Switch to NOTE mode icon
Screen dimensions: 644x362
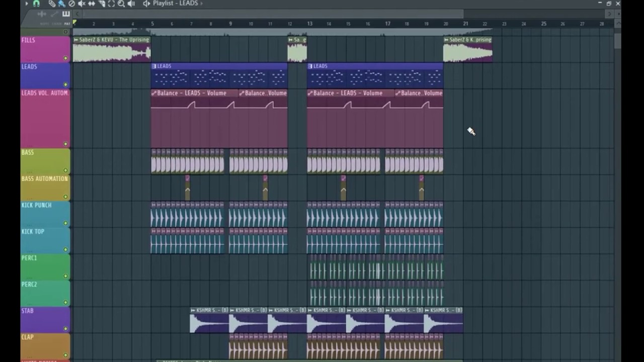(42, 14)
